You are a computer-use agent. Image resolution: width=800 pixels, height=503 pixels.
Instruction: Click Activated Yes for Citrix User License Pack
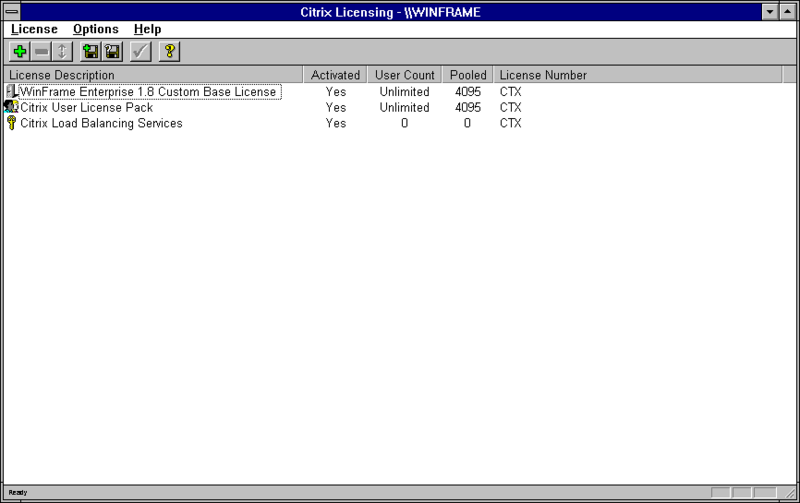[336, 107]
